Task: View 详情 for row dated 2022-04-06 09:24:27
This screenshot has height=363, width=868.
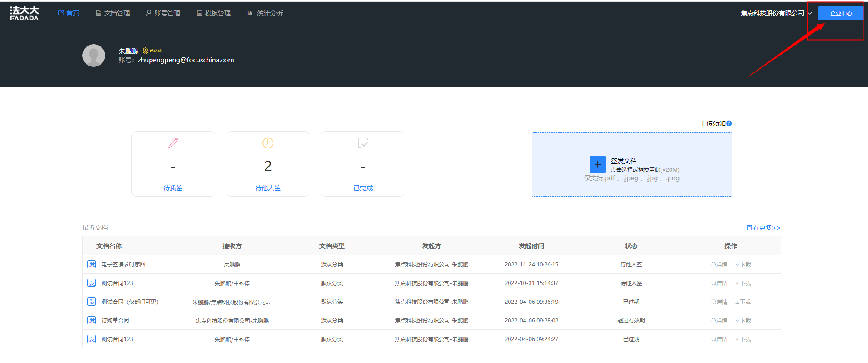Action: (x=719, y=339)
